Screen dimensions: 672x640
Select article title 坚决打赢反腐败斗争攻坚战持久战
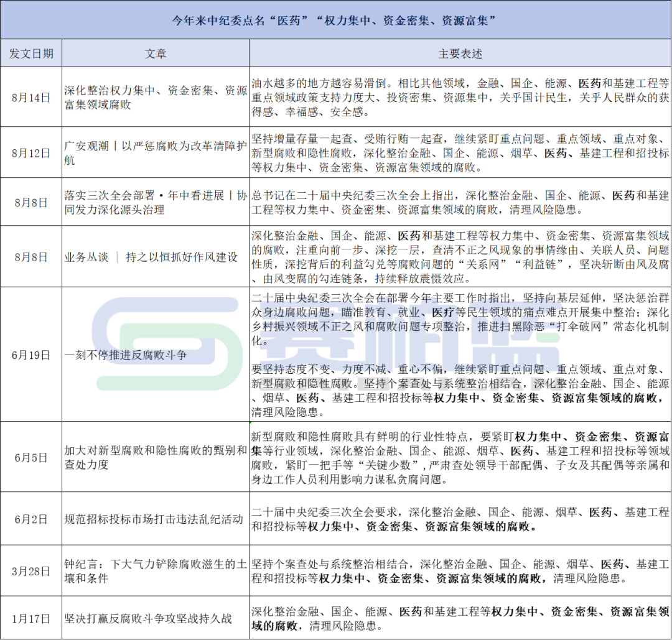tap(148, 619)
